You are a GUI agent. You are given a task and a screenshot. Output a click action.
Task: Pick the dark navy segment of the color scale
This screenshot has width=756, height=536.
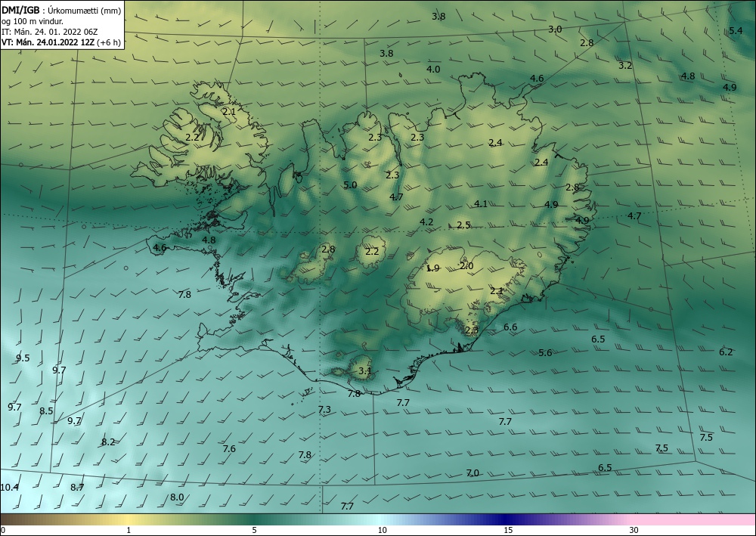[507, 519]
